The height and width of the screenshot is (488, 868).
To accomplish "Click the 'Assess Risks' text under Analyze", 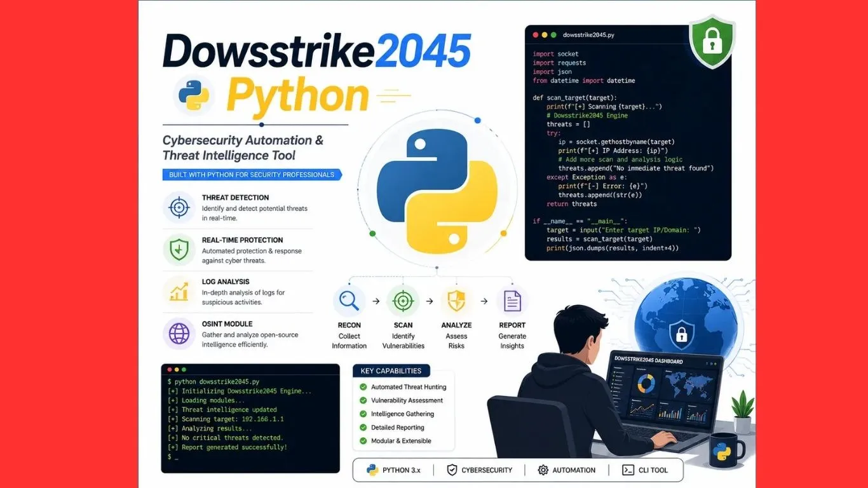I will (456, 341).
